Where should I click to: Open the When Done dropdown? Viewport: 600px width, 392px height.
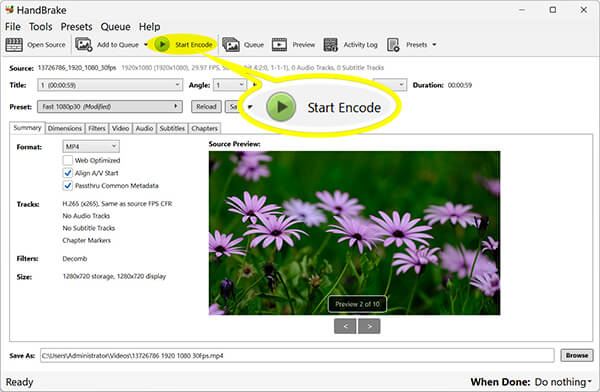563,382
